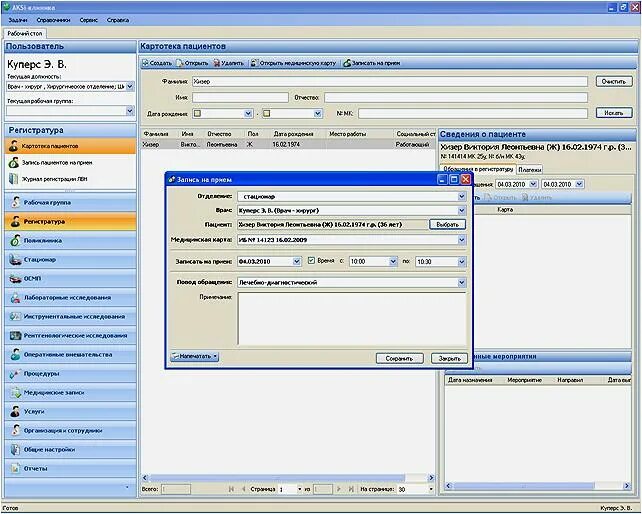Select Стационар section
The height and width of the screenshot is (514, 642).
(x=70, y=259)
